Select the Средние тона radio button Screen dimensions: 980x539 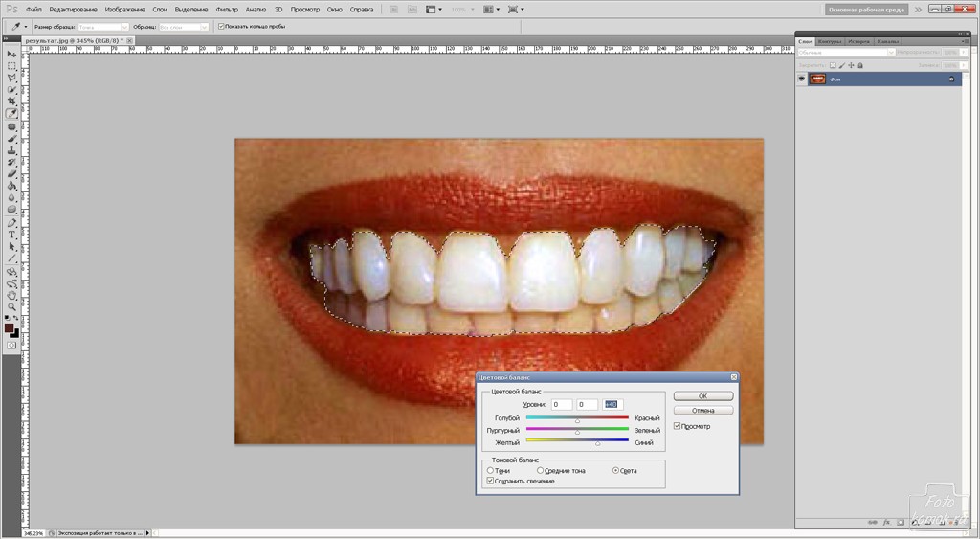click(541, 470)
